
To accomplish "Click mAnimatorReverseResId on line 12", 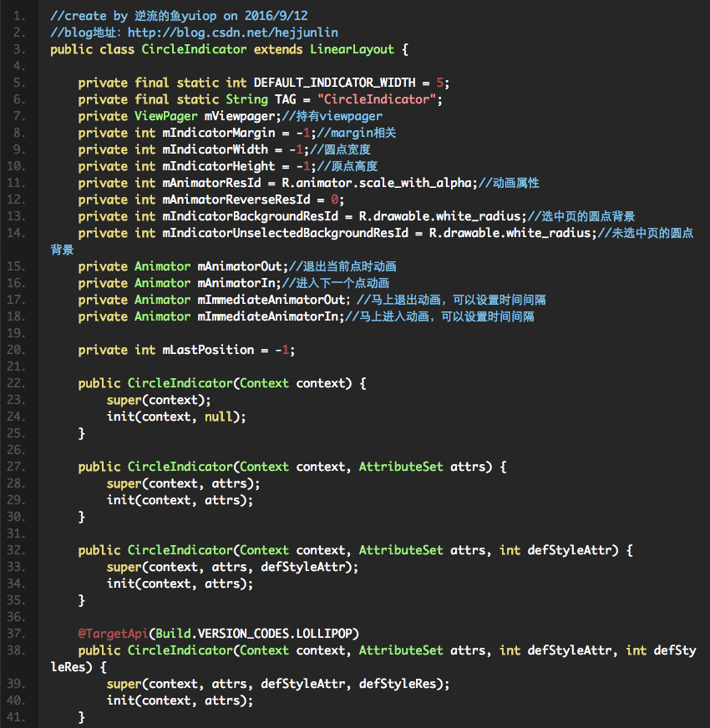I will (x=236, y=200).
